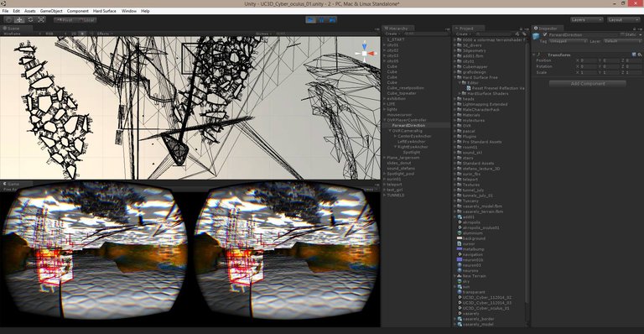Select the Standard Assets folder
This screenshot has width=644, height=334.
[x=479, y=163]
